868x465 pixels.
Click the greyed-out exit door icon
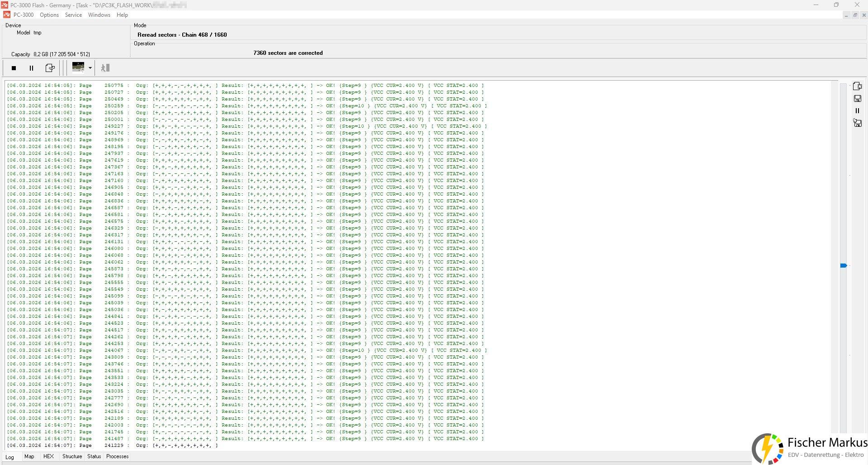click(x=105, y=68)
